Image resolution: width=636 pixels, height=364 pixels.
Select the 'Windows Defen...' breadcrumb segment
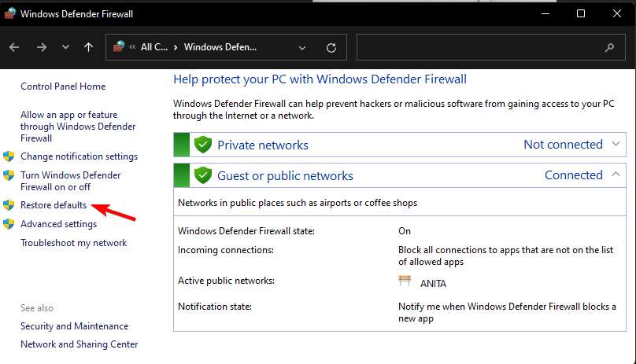tap(220, 47)
